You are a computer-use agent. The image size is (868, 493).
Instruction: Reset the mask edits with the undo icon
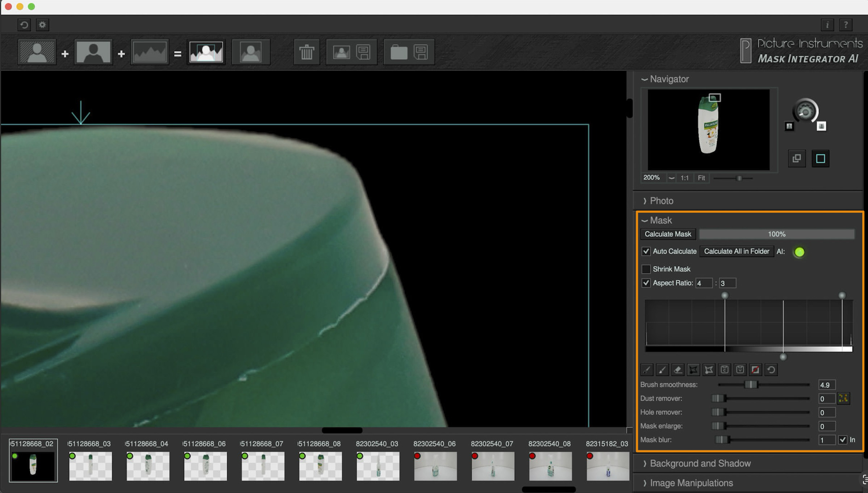coord(771,370)
